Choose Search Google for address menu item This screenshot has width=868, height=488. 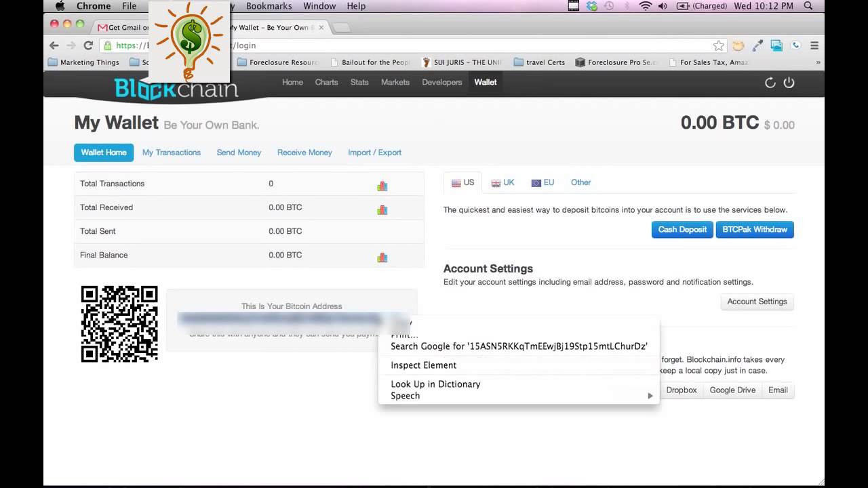(519, 346)
